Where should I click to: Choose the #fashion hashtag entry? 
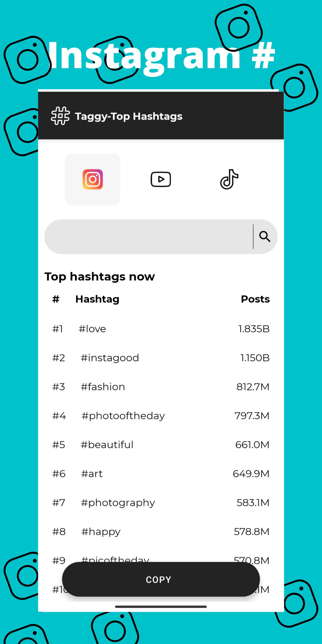coord(161,387)
